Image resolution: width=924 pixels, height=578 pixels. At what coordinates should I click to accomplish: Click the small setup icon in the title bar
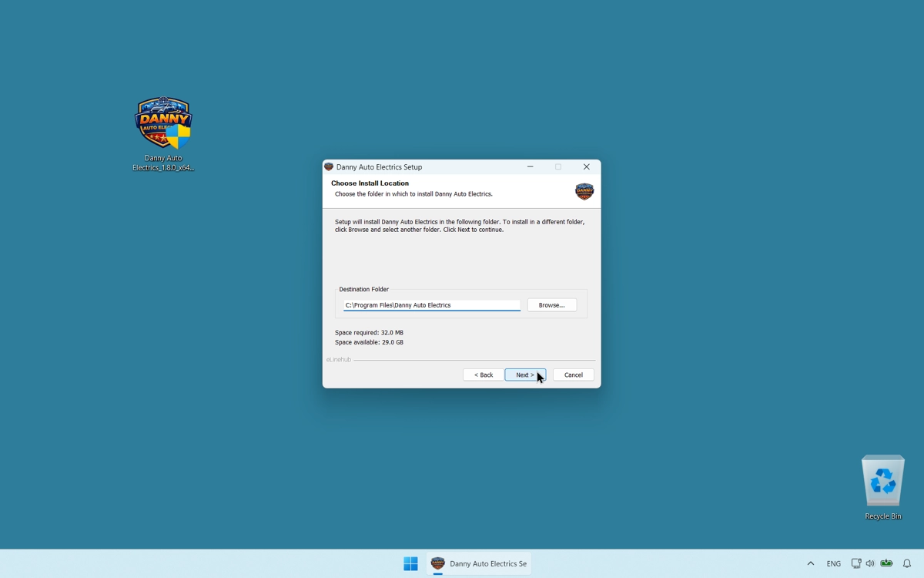pos(329,166)
